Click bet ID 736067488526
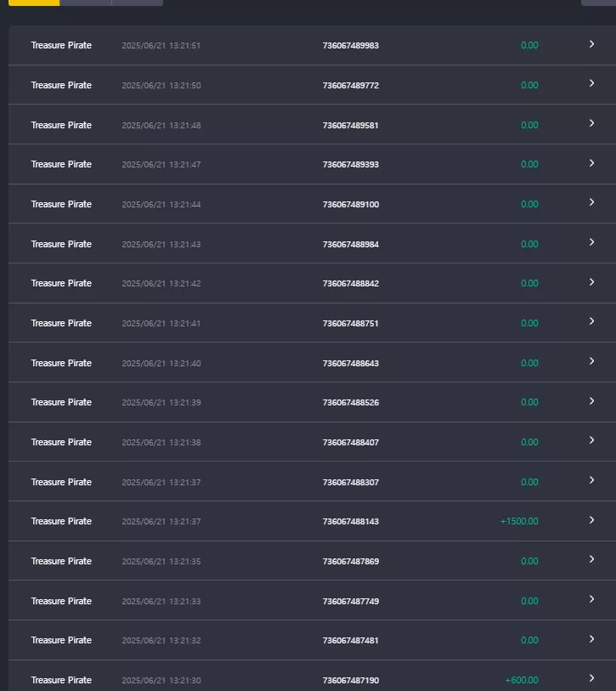Viewport: 616px width, 691px height. pyautogui.click(x=351, y=402)
